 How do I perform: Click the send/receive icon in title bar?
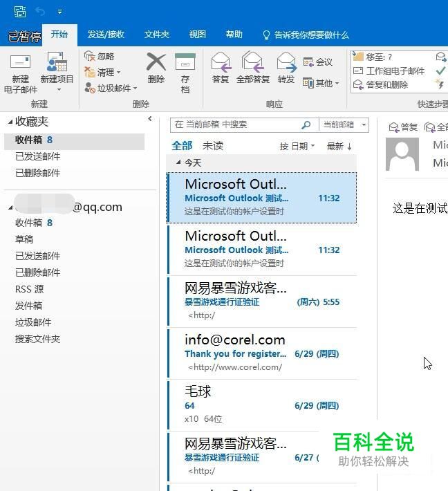coord(20,12)
